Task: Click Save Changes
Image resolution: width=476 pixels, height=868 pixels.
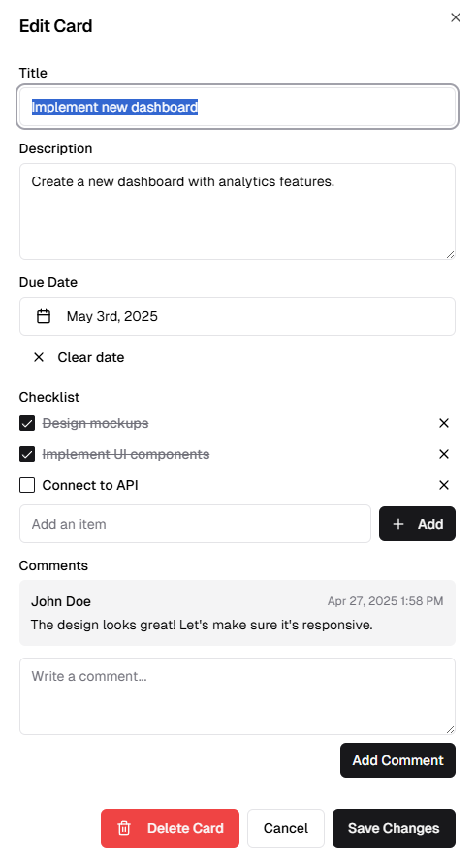Action: point(394,828)
